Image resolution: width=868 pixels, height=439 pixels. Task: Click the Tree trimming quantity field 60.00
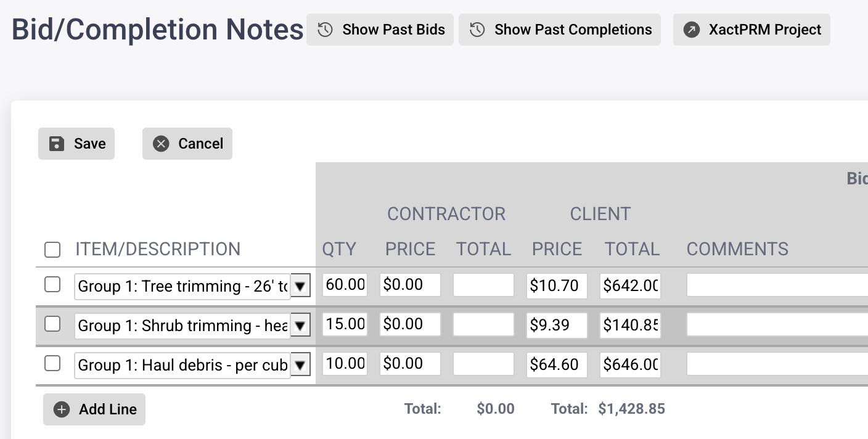pyautogui.click(x=345, y=285)
